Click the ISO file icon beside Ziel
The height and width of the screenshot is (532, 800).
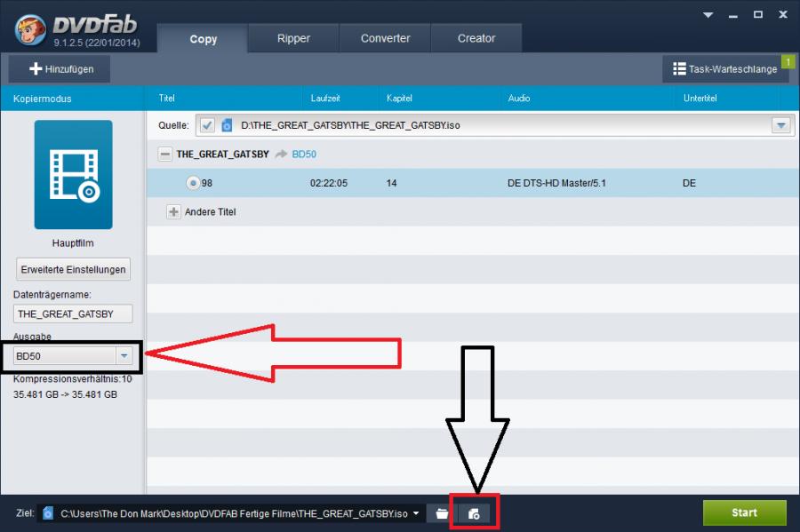point(48,512)
